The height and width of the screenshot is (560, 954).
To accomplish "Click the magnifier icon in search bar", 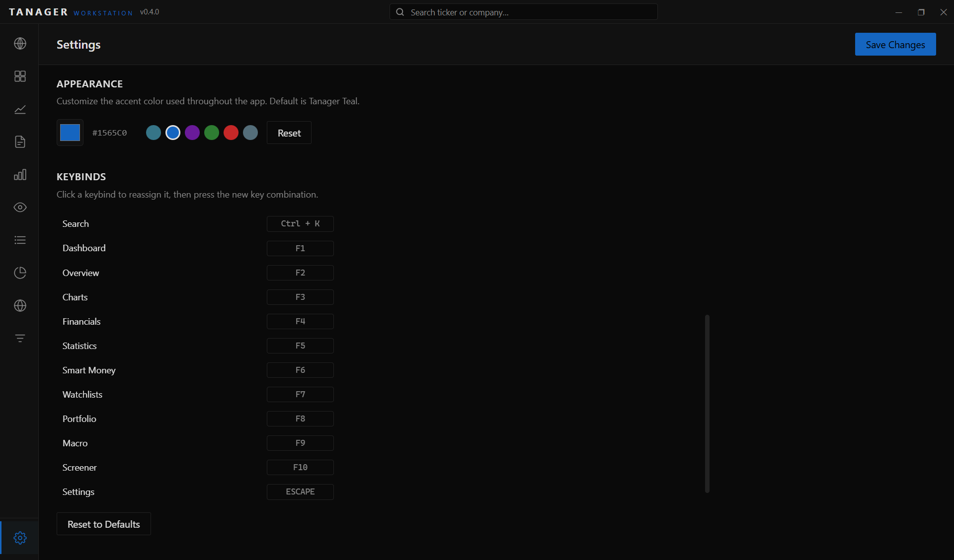I will (x=400, y=12).
